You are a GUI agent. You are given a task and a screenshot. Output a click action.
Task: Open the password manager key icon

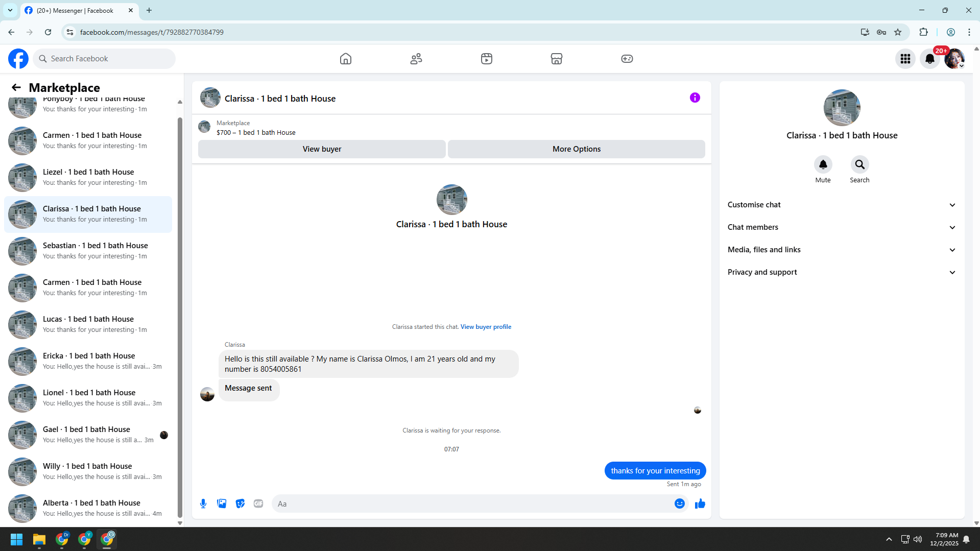click(881, 32)
